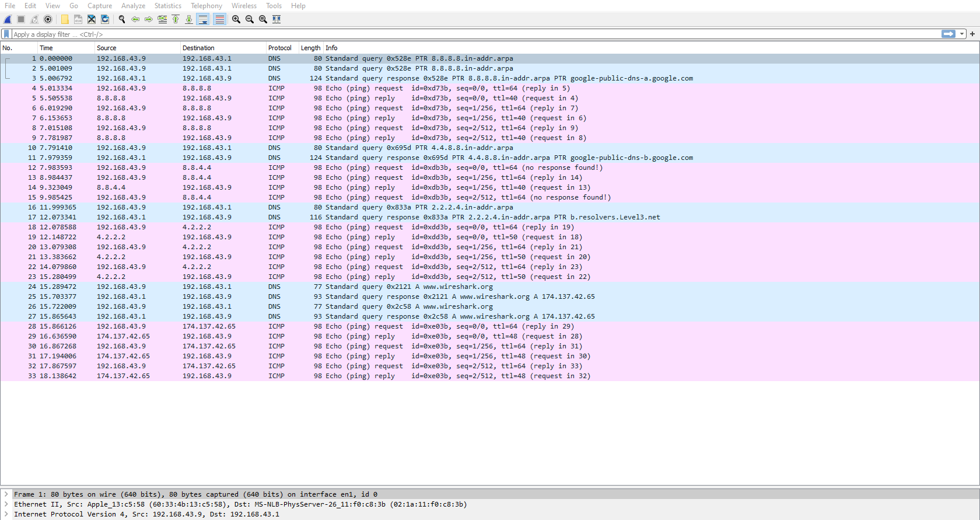Image resolution: width=980 pixels, height=520 pixels.
Task: Select packet 28 echo request to 174.137.42.65
Action: coord(490,326)
